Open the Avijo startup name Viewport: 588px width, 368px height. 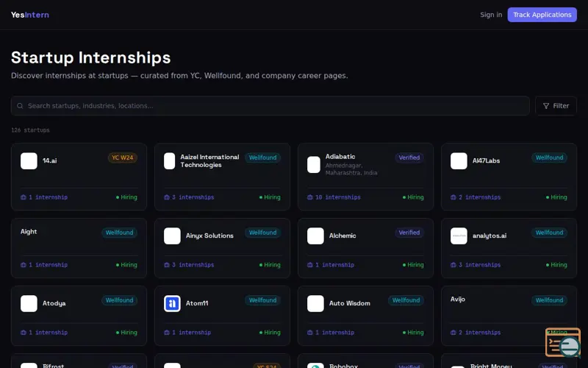[x=457, y=299]
